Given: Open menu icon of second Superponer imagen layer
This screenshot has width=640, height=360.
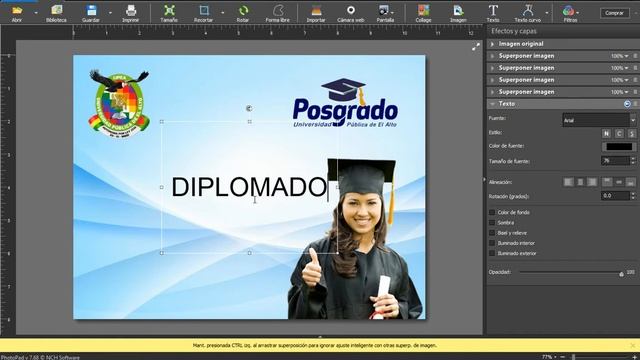Looking at the screenshot, I should point(636,68).
